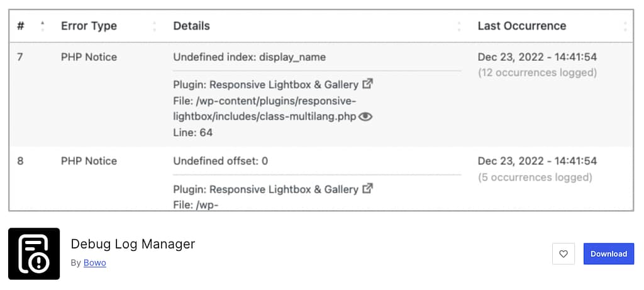Screen dimensions: 644x290
Task: View class-multilang.php file via eye icon
Action: tap(365, 116)
